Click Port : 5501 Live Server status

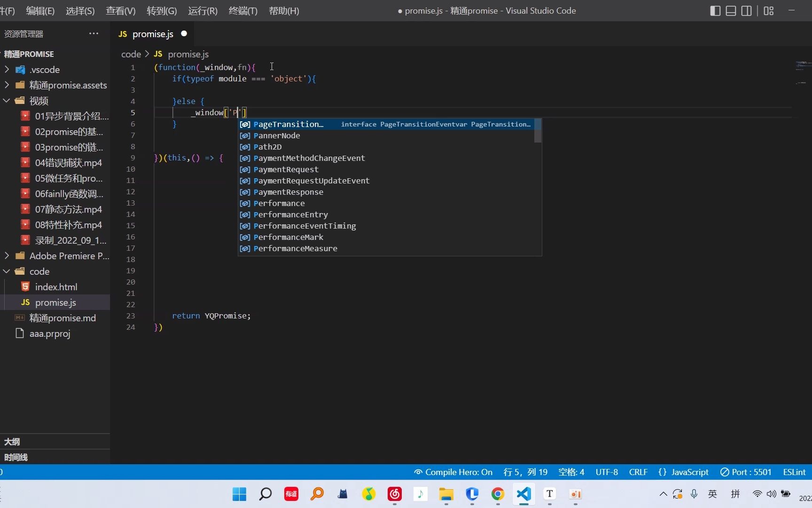click(x=746, y=472)
